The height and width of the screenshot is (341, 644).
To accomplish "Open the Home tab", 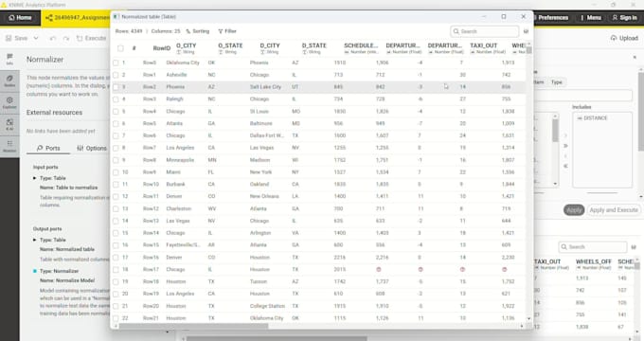I will click(x=20, y=18).
